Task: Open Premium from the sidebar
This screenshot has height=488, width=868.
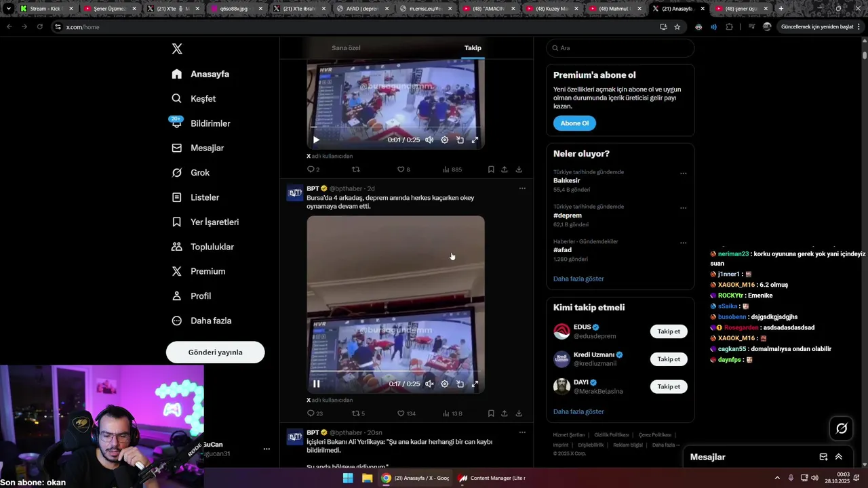Action: tap(198, 271)
